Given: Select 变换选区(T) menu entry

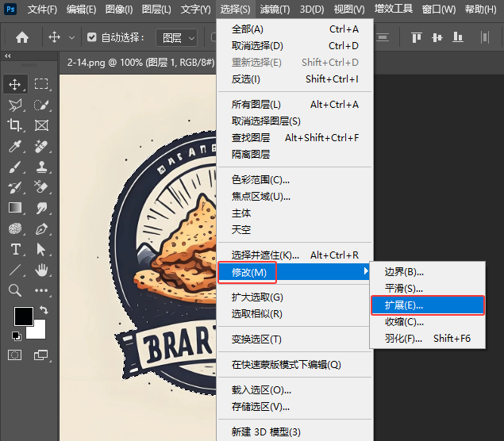Looking at the screenshot, I should (295, 339).
